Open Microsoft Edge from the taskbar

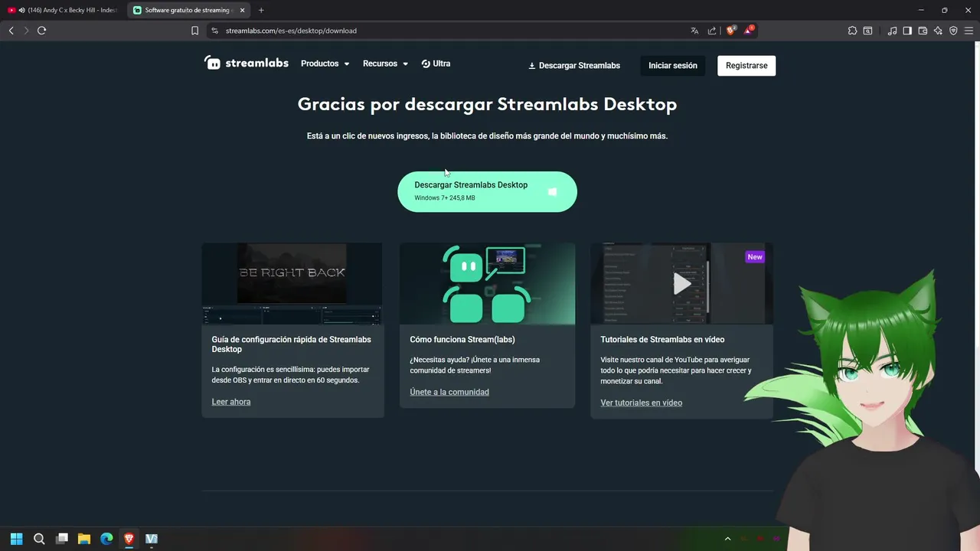click(106, 539)
